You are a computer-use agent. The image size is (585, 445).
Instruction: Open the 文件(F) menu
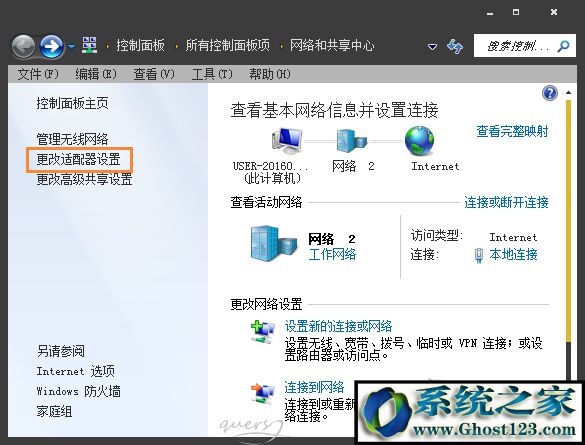[x=38, y=74]
